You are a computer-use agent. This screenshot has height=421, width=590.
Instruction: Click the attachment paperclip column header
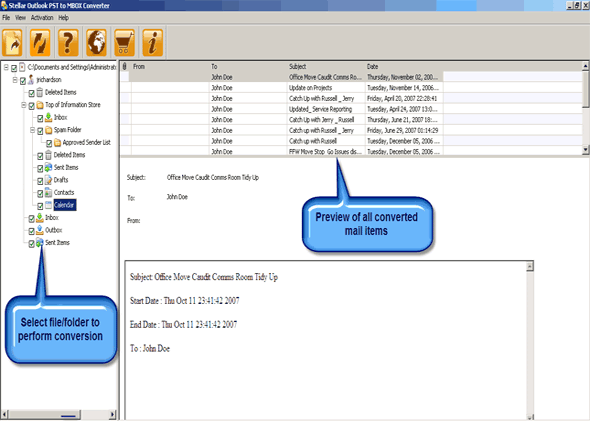pos(125,67)
